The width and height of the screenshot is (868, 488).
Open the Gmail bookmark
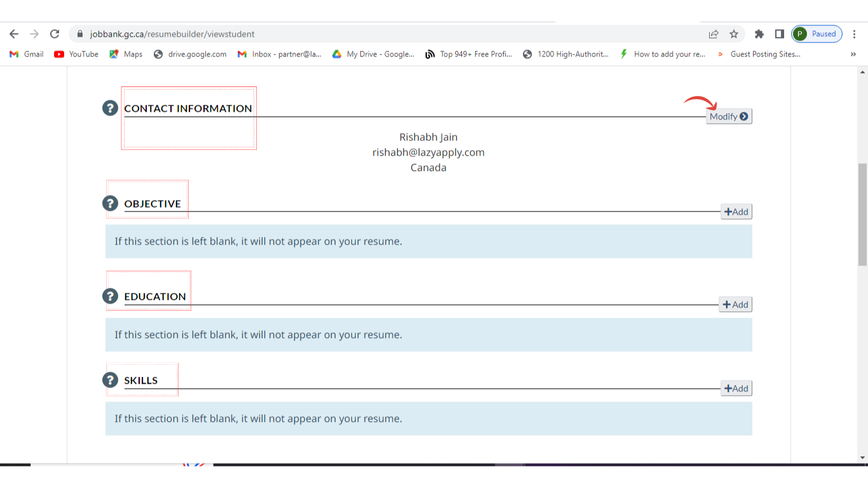27,55
